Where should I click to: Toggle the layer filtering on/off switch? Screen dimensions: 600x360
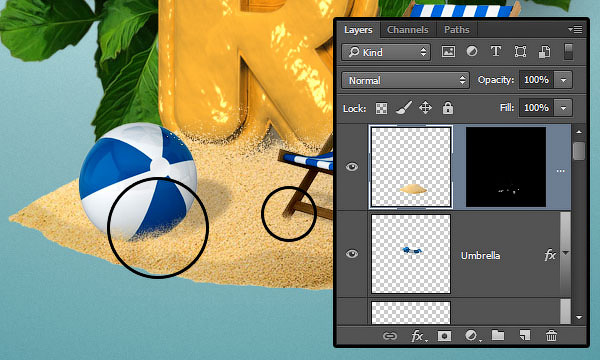tap(568, 52)
